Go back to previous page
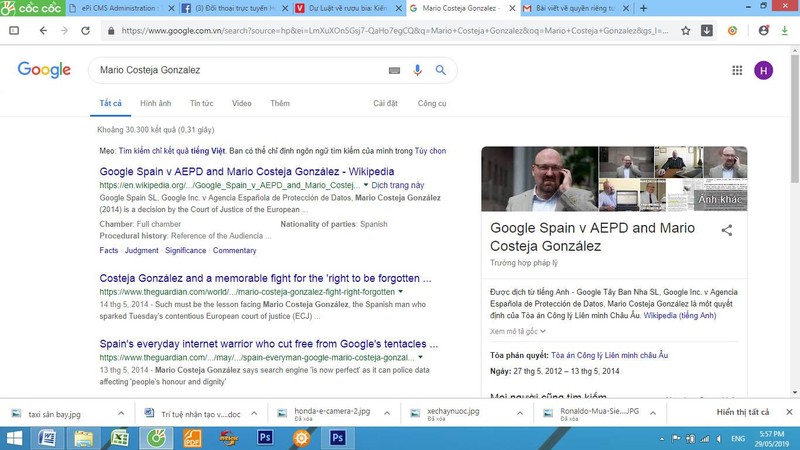 43,31
